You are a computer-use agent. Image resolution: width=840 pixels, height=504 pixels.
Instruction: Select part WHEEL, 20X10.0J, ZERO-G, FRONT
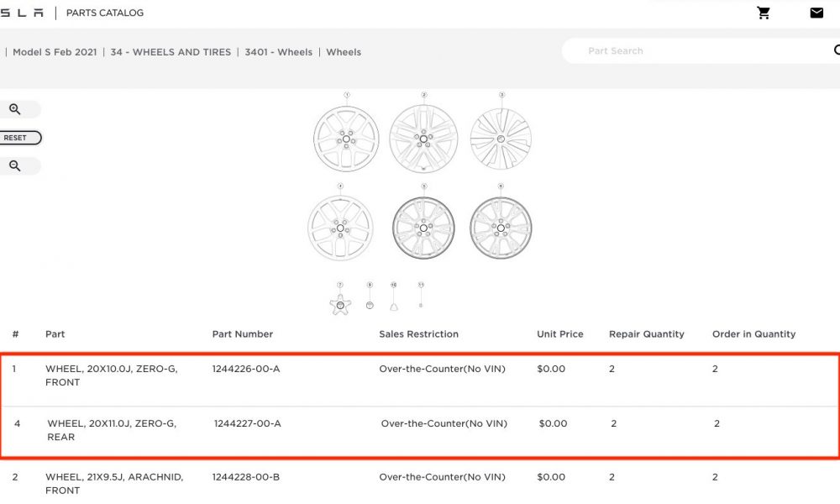point(112,375)
